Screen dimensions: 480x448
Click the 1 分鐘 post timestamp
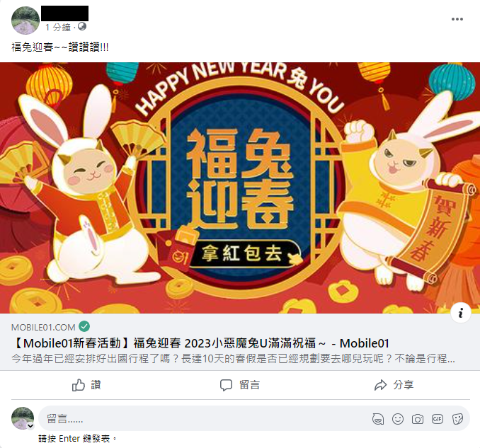coord(58,28)
